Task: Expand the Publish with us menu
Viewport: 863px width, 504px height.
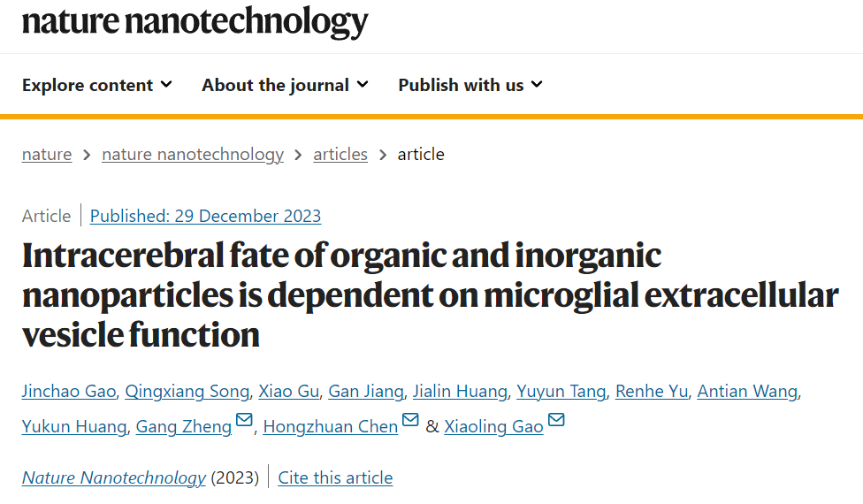Action: [470, 85]
